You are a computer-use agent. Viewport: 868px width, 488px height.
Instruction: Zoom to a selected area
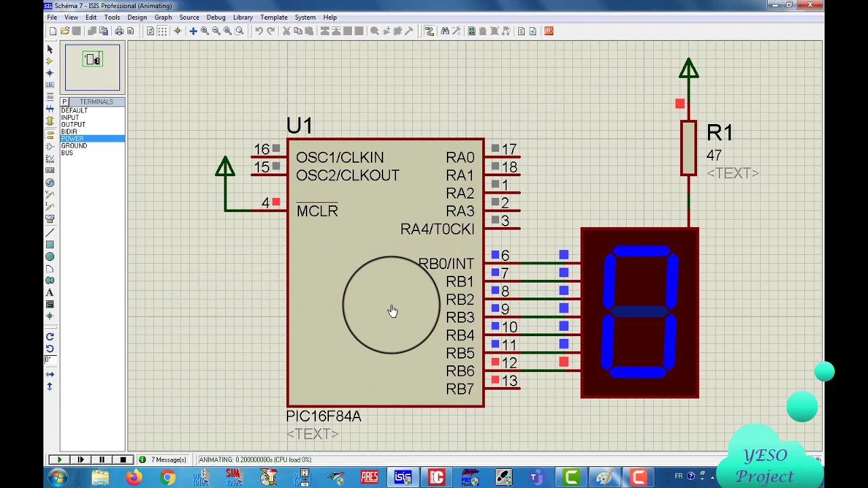tap(239, 31)
